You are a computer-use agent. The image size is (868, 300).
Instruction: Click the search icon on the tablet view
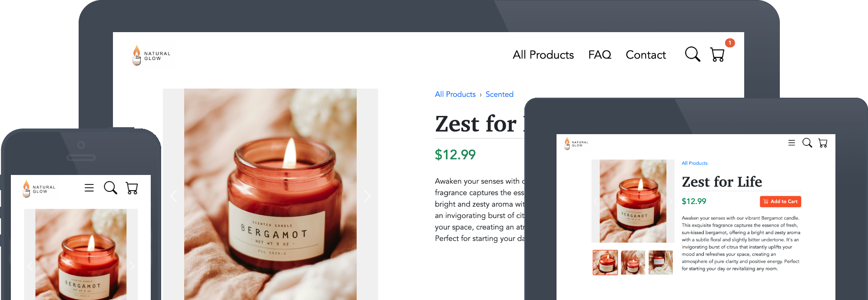[807, 143]
